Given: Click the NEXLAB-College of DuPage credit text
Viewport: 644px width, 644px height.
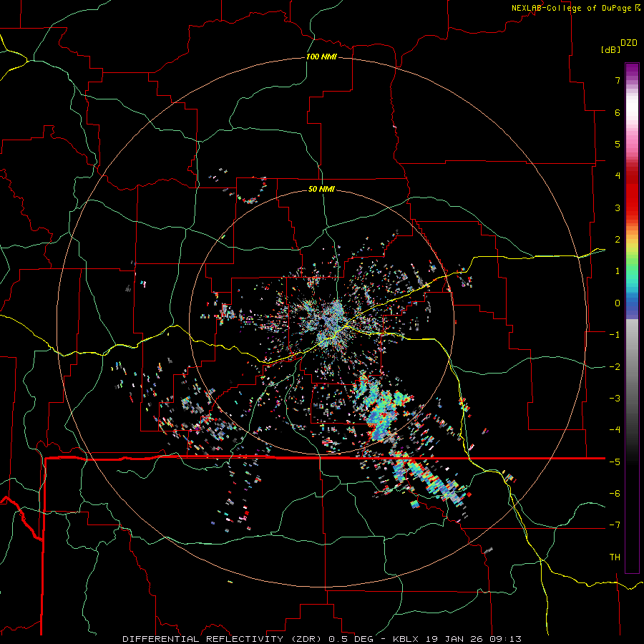Looking at the screenshot, I should pos(571,8).
